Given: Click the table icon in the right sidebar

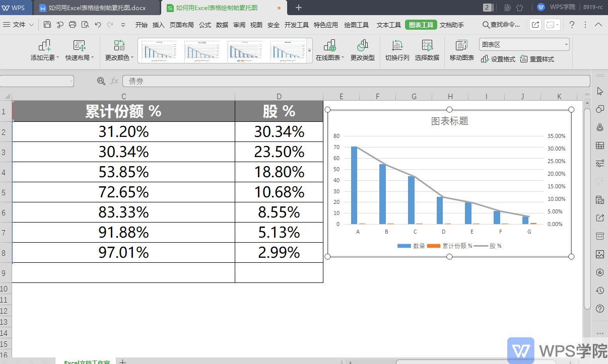Looking at the screenshot, I should pyautogui.click(x=599, y=145).
